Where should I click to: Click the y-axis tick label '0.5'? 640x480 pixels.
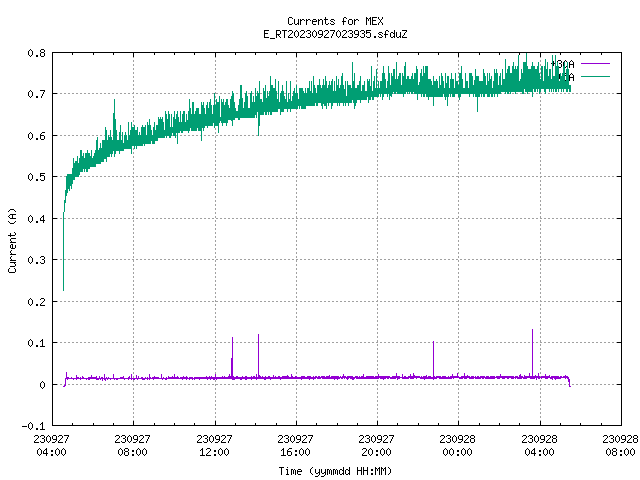36,177
